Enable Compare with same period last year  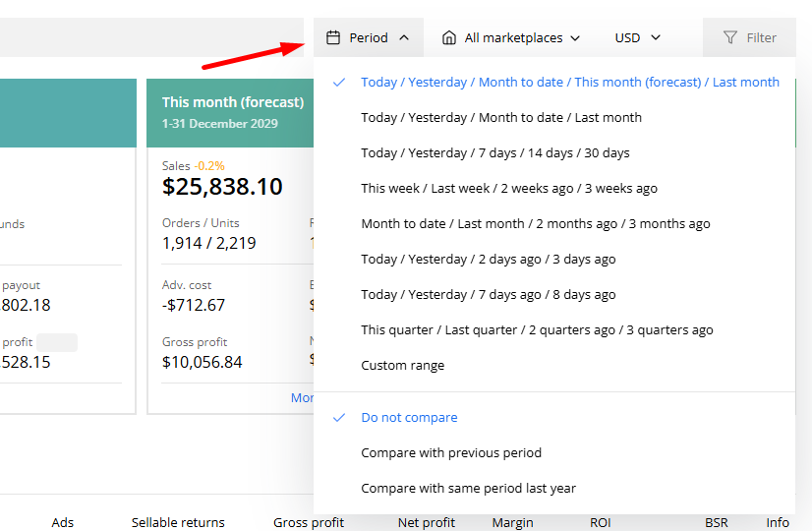click(468, 488)
